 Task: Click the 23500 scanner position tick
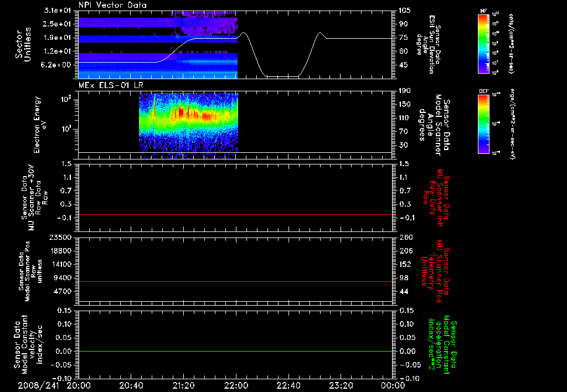click(x=61, y=237)
